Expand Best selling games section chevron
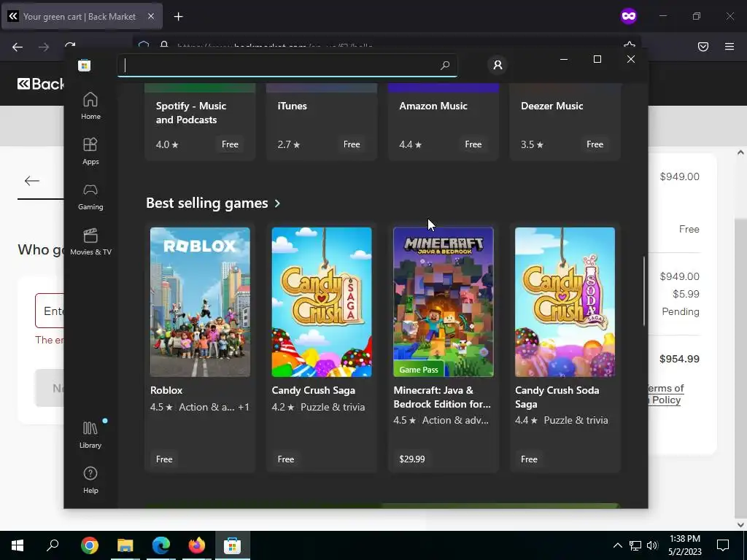Screen dimensions: 747x560 [x=277, y=203]
